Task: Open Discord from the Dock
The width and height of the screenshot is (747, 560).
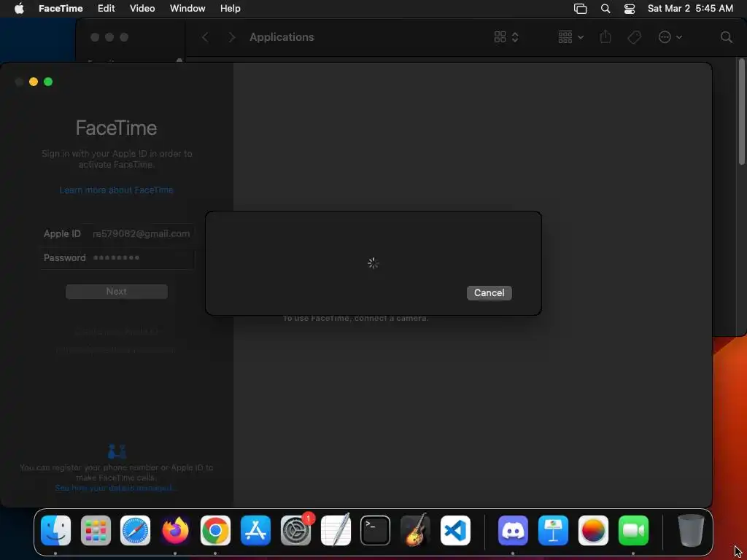Action: (x=513, y=531)
